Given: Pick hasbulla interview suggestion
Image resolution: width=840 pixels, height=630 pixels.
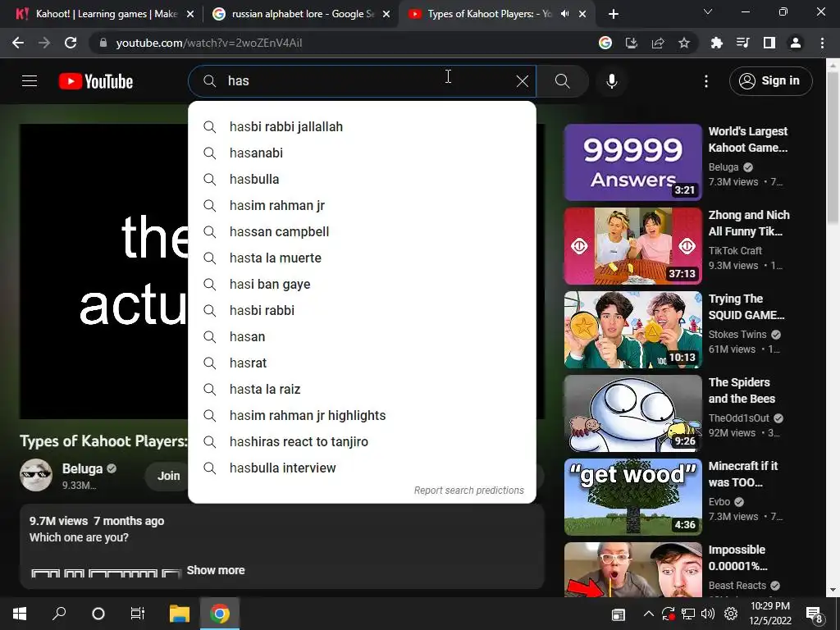Looking at the screenshot, I should tap(362, 468).
